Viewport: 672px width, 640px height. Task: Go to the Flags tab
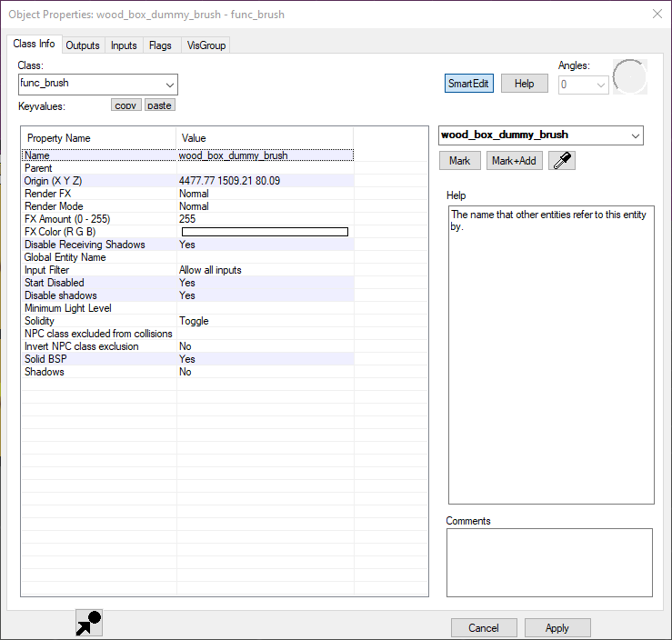click(x=160, y=45)
